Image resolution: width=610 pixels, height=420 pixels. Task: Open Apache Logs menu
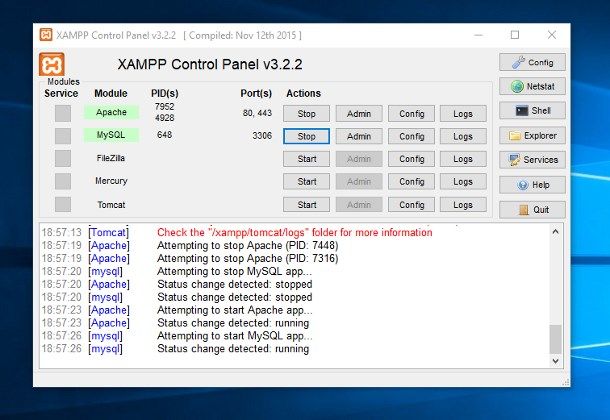(x=463, y=114)
